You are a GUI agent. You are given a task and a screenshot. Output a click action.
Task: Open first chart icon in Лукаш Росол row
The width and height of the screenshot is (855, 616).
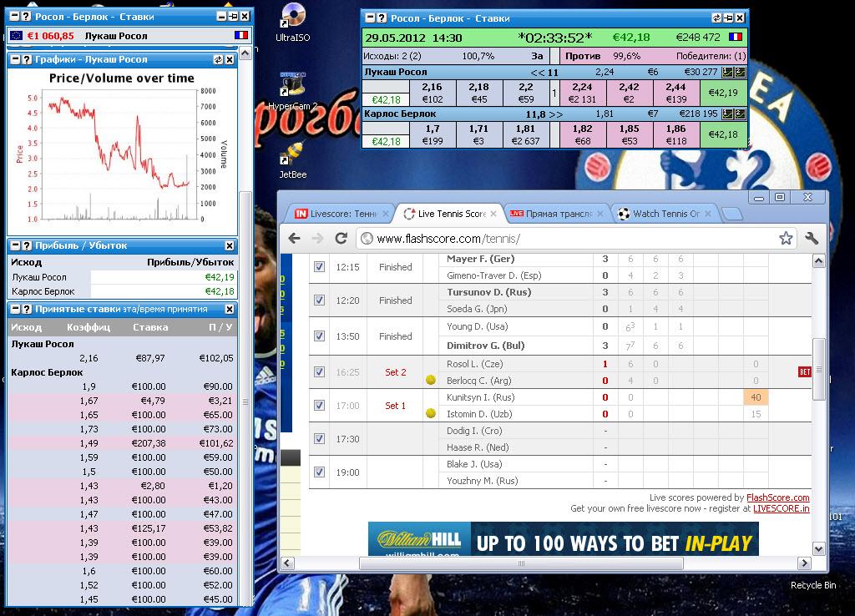coord(727,72)
